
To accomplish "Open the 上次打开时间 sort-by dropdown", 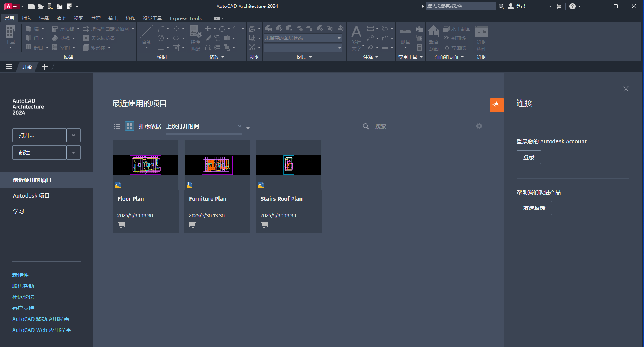I will [204, 126].
